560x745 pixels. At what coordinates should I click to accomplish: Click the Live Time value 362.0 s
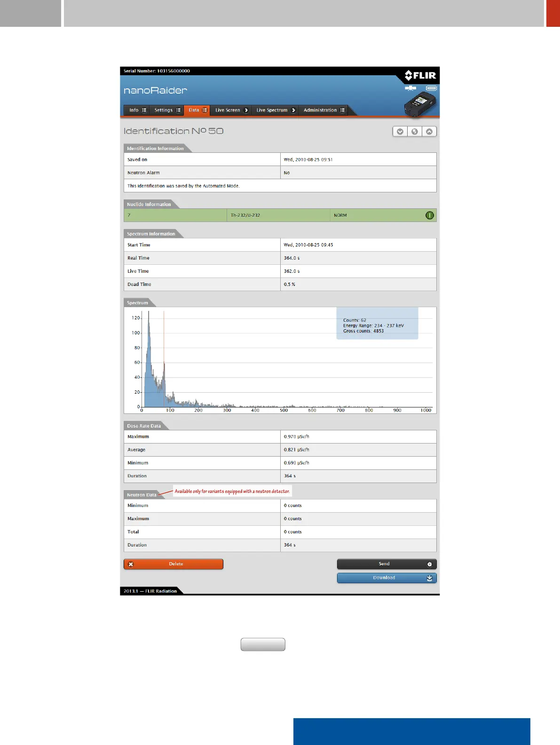[292, 271]
